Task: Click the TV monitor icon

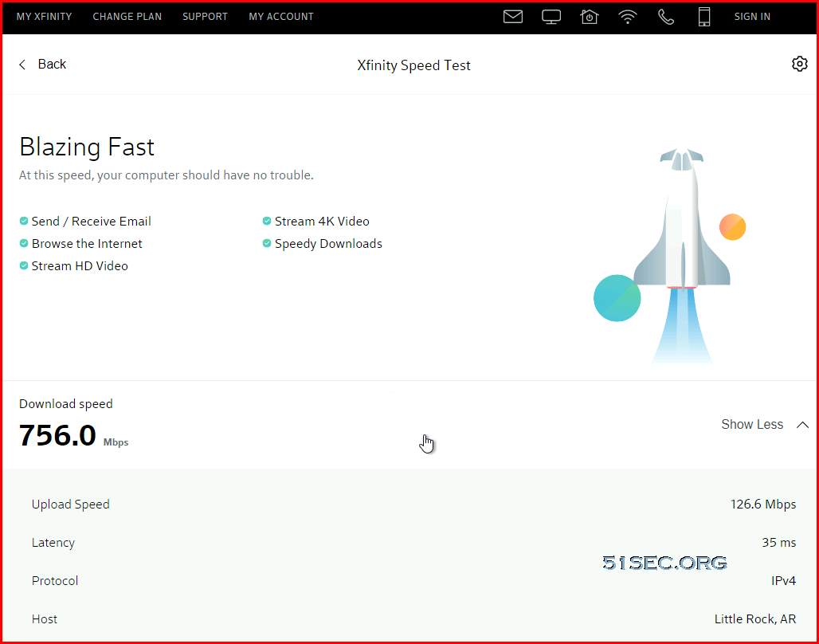Action: tap(551, 17)
